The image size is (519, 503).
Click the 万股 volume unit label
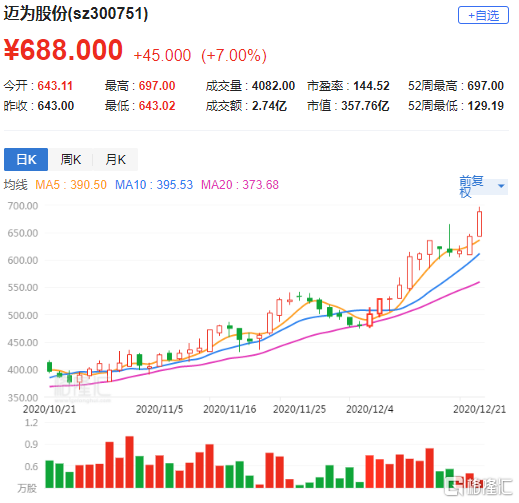(27, 489)
